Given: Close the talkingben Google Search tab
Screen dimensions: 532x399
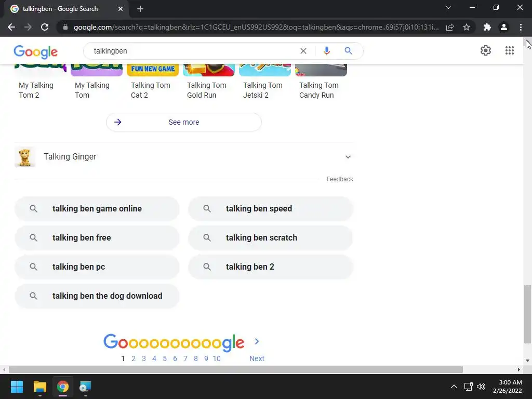Looking at the screenshot, I should coord(121,9).
